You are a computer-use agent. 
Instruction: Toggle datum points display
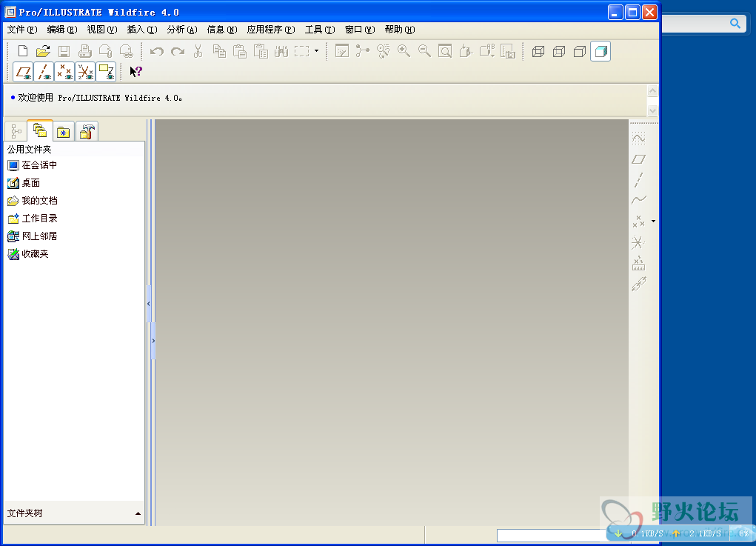tap(64, 72)
